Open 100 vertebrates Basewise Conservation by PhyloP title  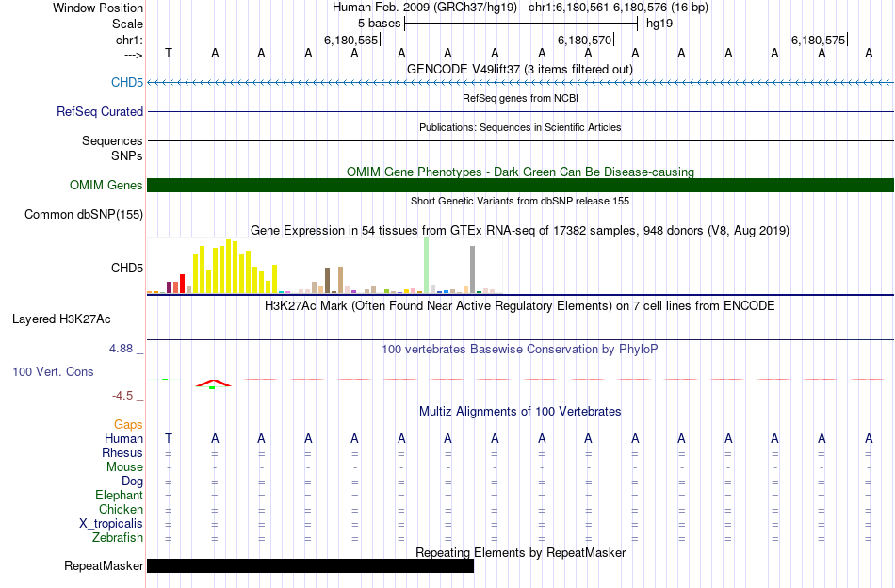520,350
